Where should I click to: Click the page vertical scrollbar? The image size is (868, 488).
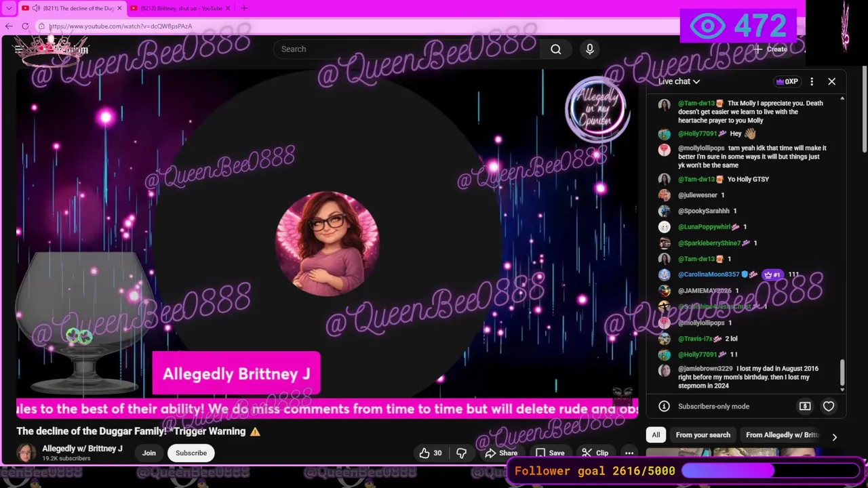point(865,108)
